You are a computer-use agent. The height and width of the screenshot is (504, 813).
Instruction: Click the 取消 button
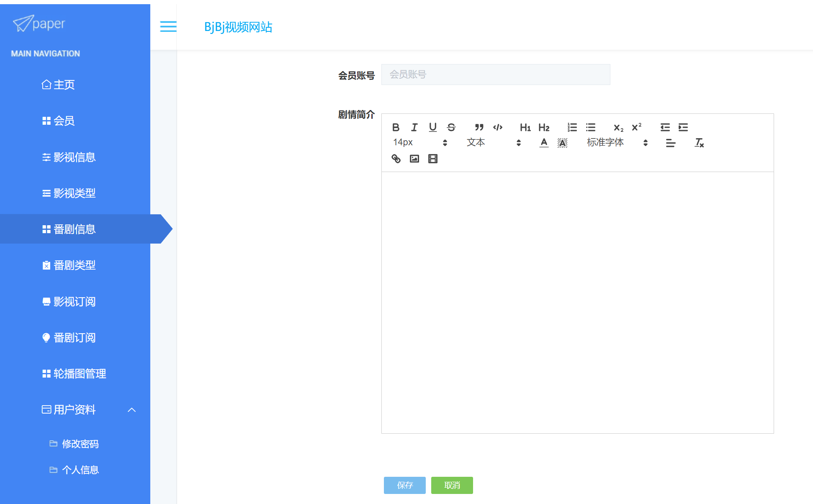(452, 485)
